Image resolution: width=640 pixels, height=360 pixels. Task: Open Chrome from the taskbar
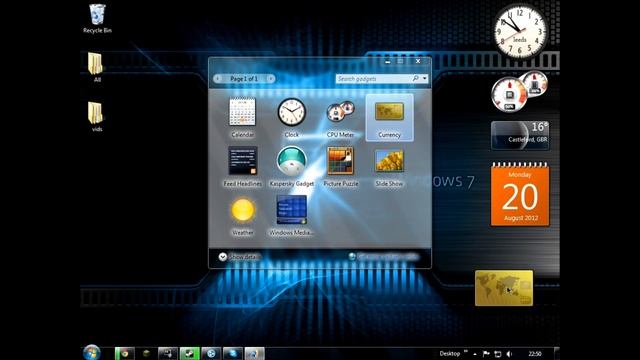pyautogui.click(x=124, y=353)
